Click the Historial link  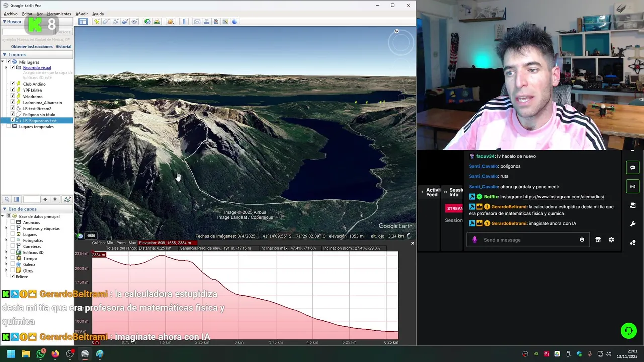63,46
